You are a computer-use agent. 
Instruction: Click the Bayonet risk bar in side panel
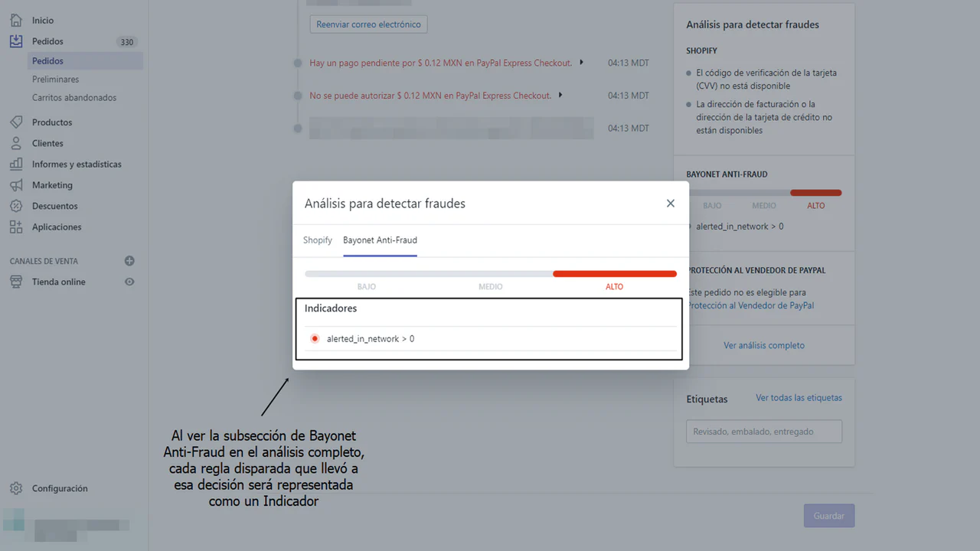pyautogui.click(x=764, y=193)
